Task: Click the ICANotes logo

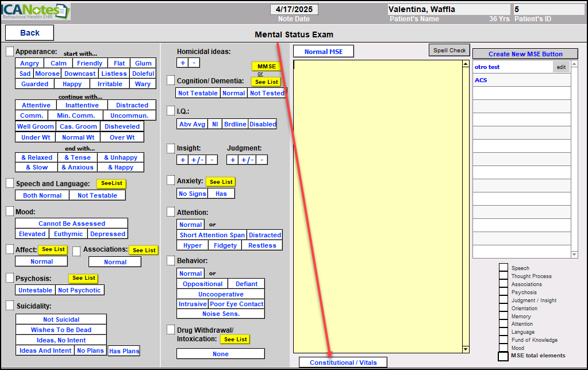Action: [34, 10]
